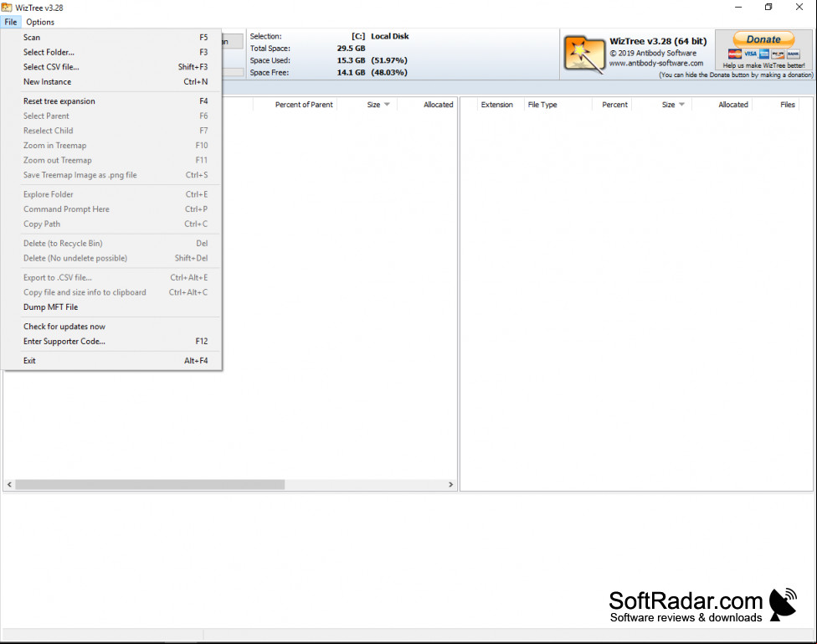Choose Enter Supporter Code...

[x=111, y=341]
